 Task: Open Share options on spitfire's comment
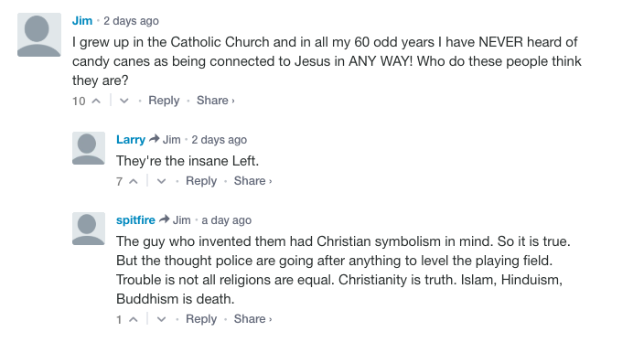click(x=253, y=318)
